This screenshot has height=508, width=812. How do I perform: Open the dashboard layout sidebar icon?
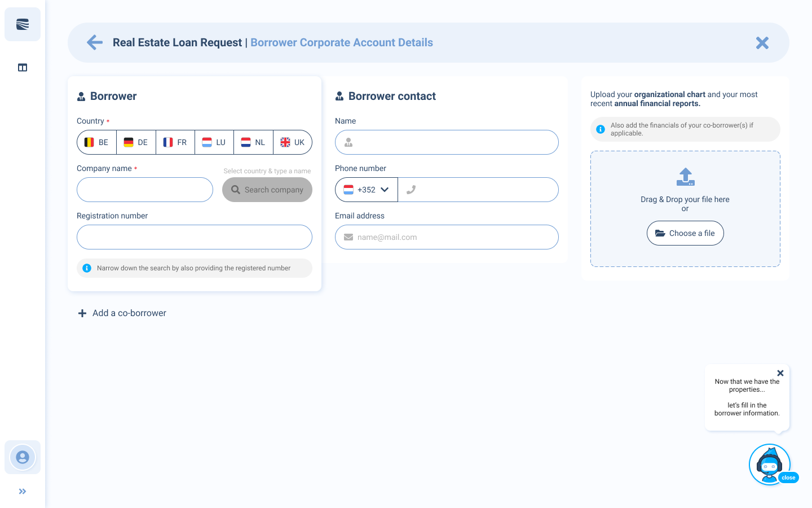click(23, 68)
